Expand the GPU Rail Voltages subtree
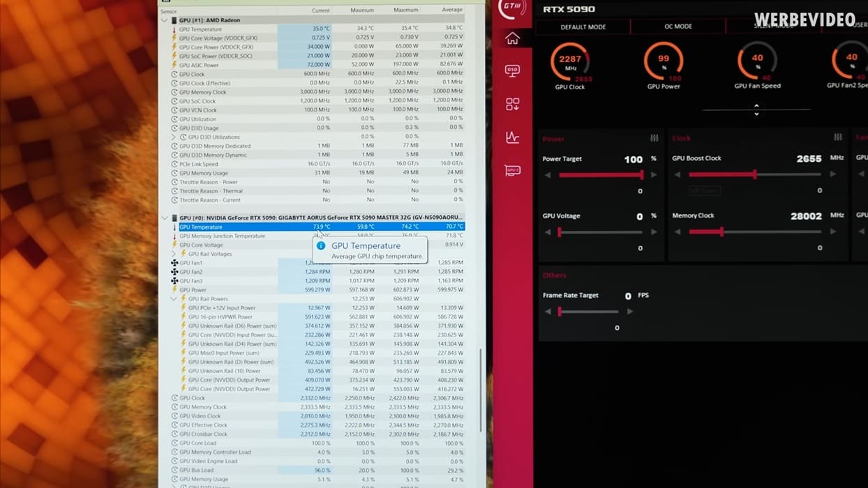This screenshot has height=488, width=868. (x=174, y=254)
